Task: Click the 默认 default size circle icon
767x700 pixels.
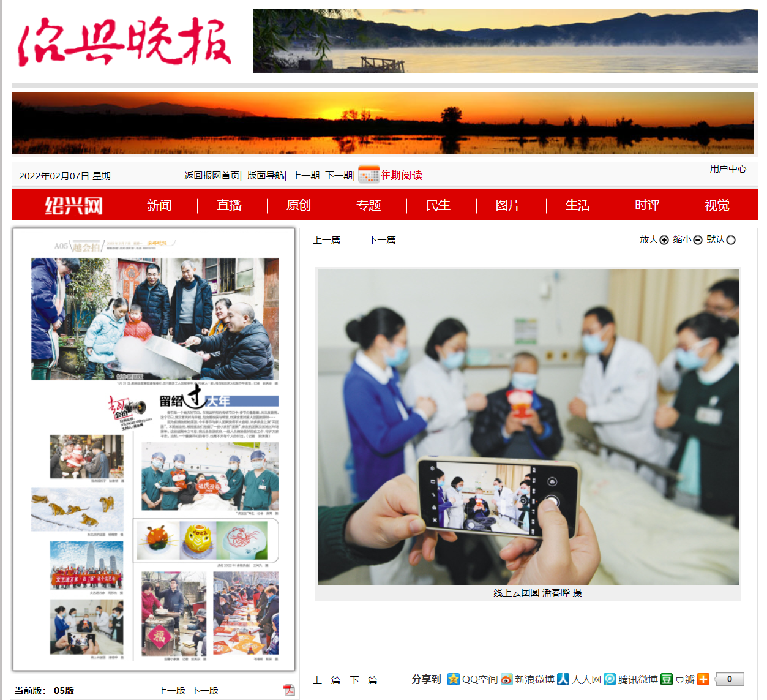Action: pyautogui.click(x=731, y=240)
